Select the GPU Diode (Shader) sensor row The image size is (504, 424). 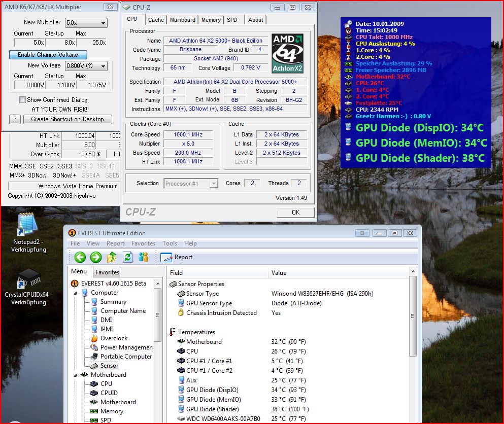(288, 409)
